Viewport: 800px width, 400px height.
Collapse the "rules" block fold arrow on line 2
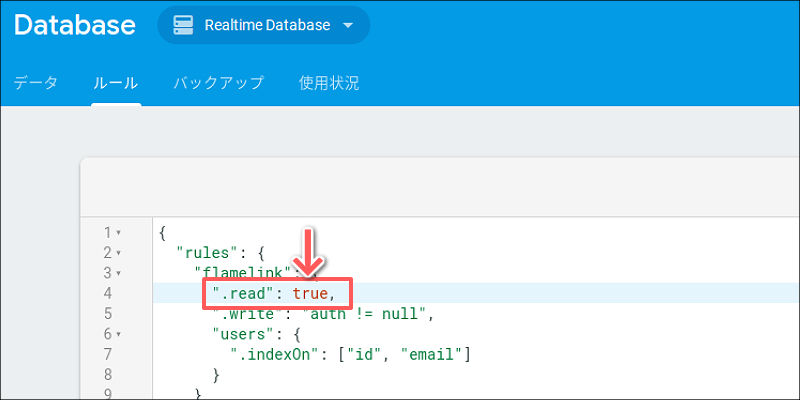[x=118, y=253]
